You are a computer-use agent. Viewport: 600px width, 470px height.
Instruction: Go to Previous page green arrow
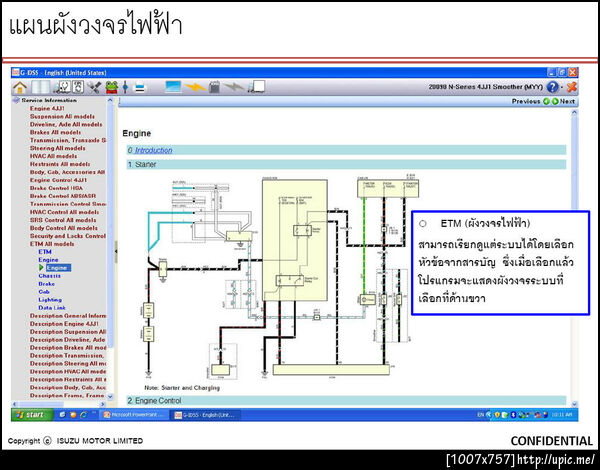pos(546,101)
